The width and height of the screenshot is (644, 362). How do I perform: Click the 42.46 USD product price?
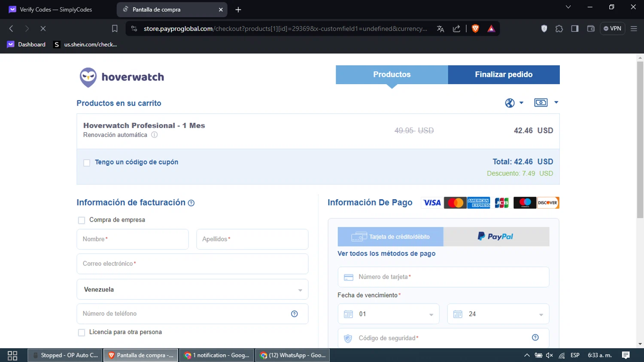tap(533, 131)
